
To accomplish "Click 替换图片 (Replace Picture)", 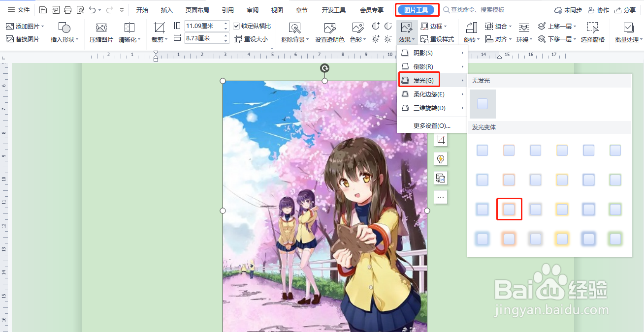I will pos(23,39).
